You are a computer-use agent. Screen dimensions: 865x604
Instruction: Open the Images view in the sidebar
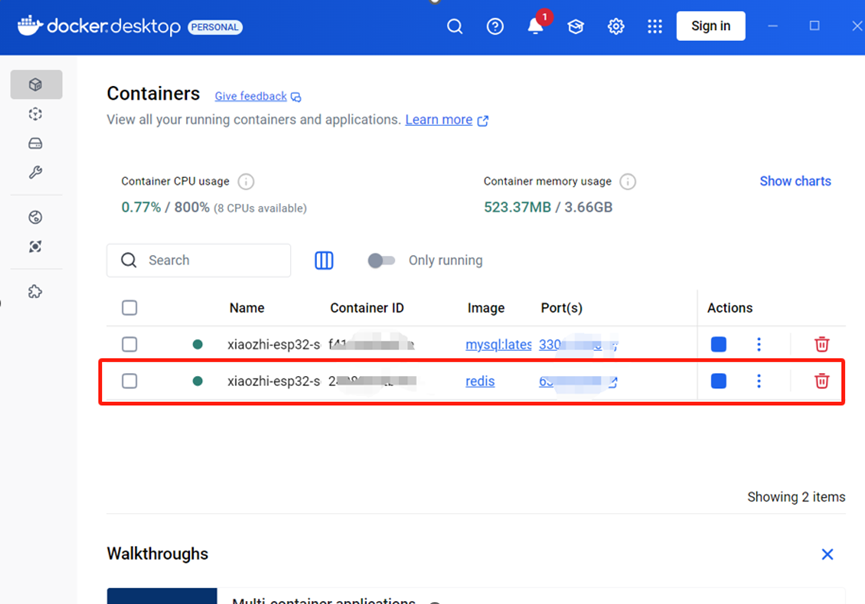click(x=36, y=114)
